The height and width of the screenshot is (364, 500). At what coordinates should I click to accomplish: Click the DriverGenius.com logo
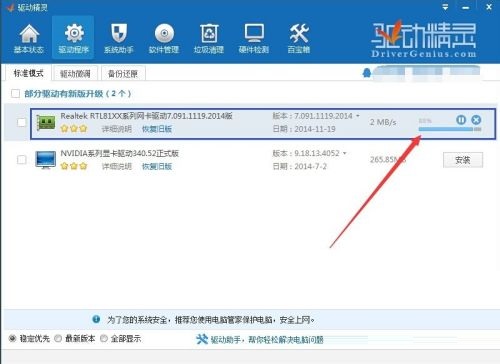tap(424, 39)
